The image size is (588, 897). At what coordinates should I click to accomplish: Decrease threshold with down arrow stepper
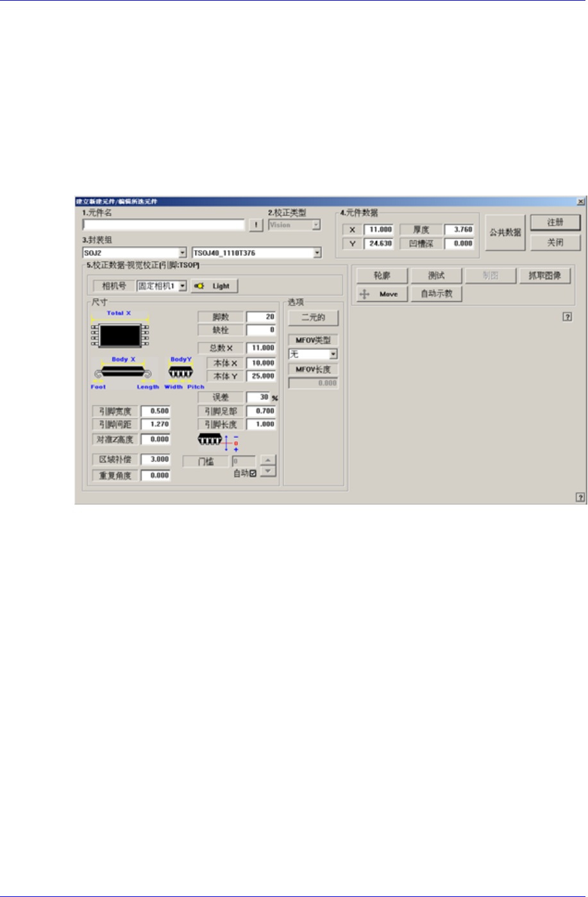click(x=269, y=471)
